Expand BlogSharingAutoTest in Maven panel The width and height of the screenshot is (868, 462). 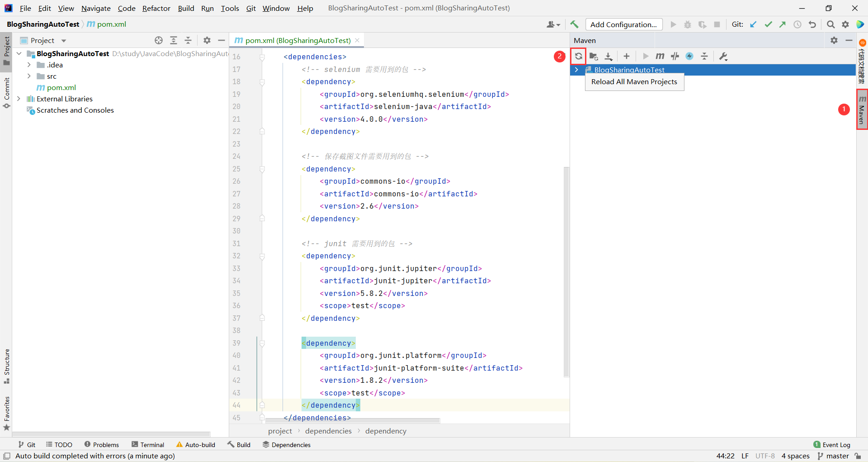(x=576, y=70)
